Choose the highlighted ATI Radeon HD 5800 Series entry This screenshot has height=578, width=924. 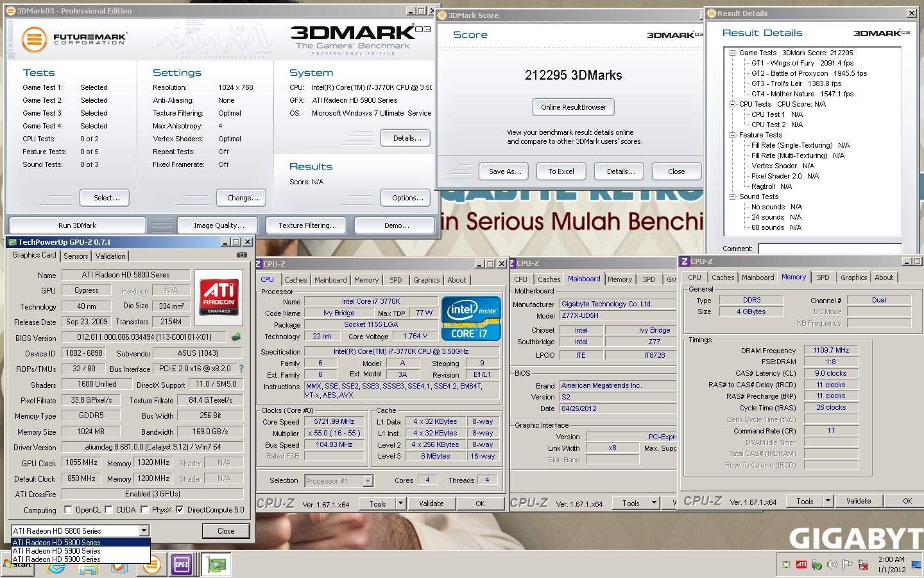80,542
